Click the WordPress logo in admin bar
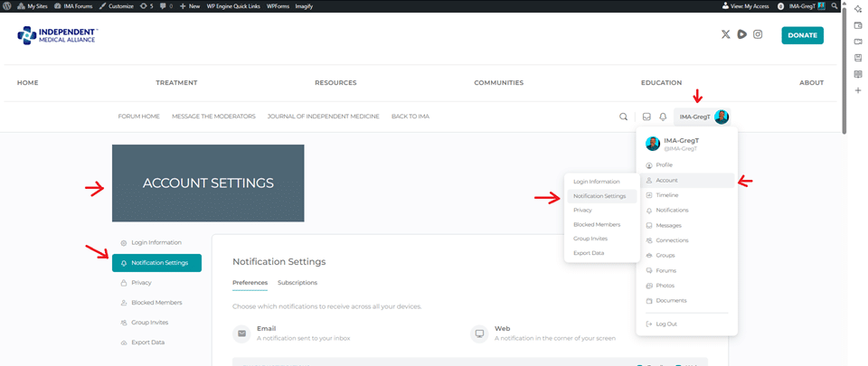Screen dimensions: 868x366 pos(7,5)
